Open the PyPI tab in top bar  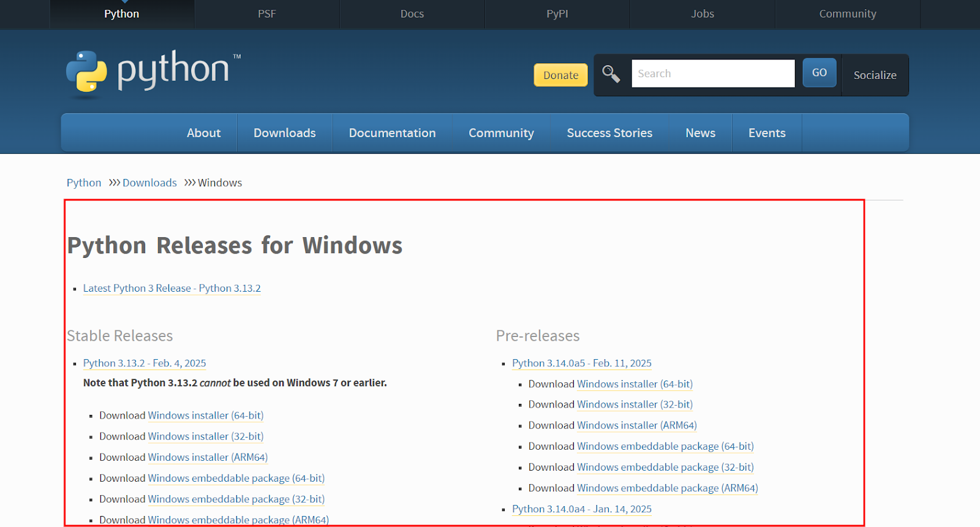[557, 13]
